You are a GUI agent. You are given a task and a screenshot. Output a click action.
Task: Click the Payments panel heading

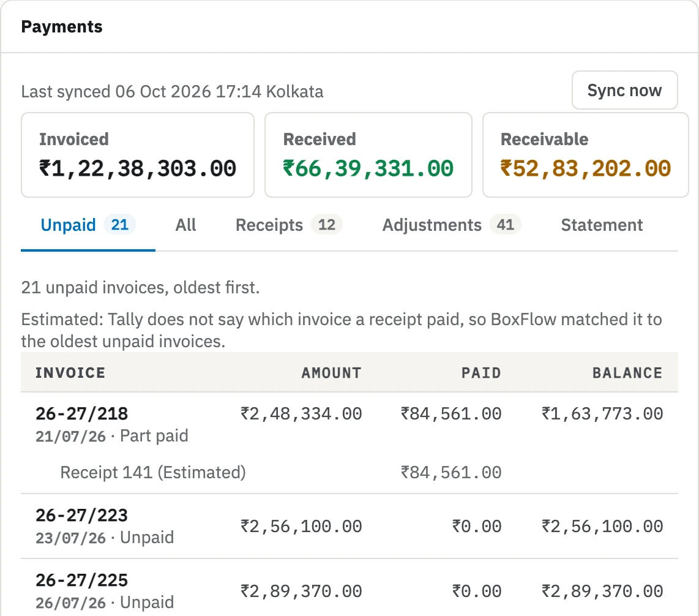(62, 27)
